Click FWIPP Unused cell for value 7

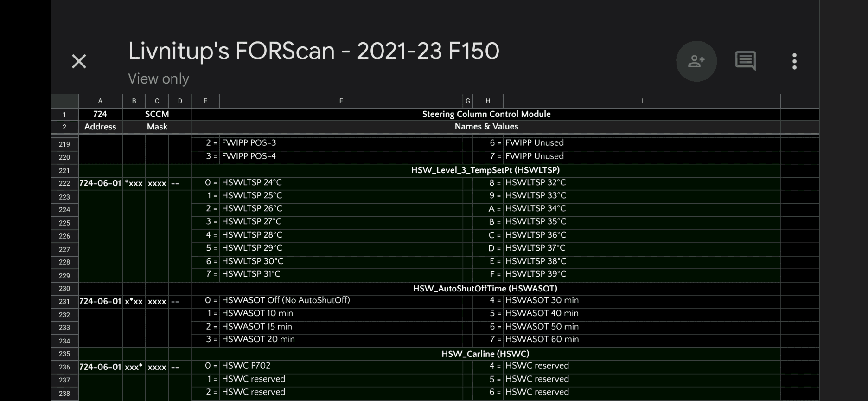point(642,156)
